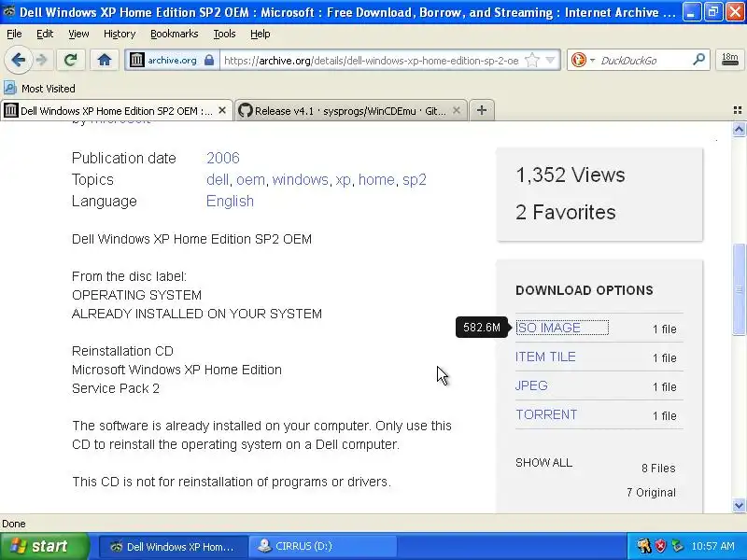Open the Tools menu
The image size is (747, 560).
point(224,34)
